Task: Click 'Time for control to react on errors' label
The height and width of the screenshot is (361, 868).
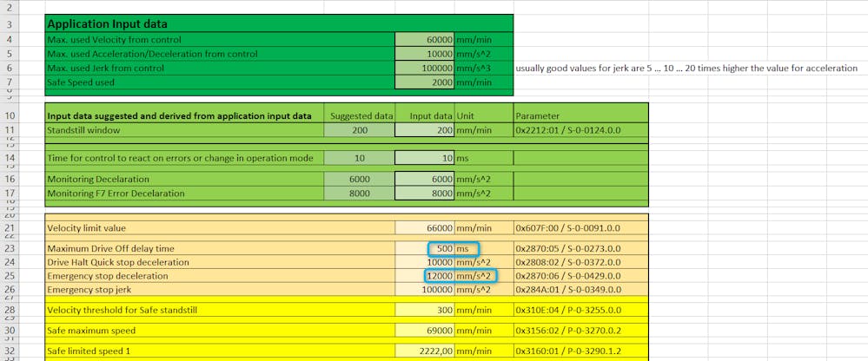Action: [181, 158]
